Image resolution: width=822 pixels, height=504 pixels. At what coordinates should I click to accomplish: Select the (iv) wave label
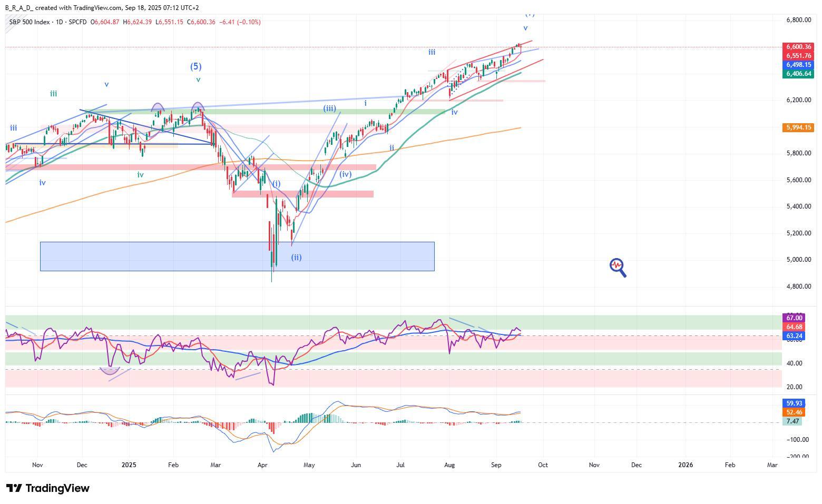(345, 174)
